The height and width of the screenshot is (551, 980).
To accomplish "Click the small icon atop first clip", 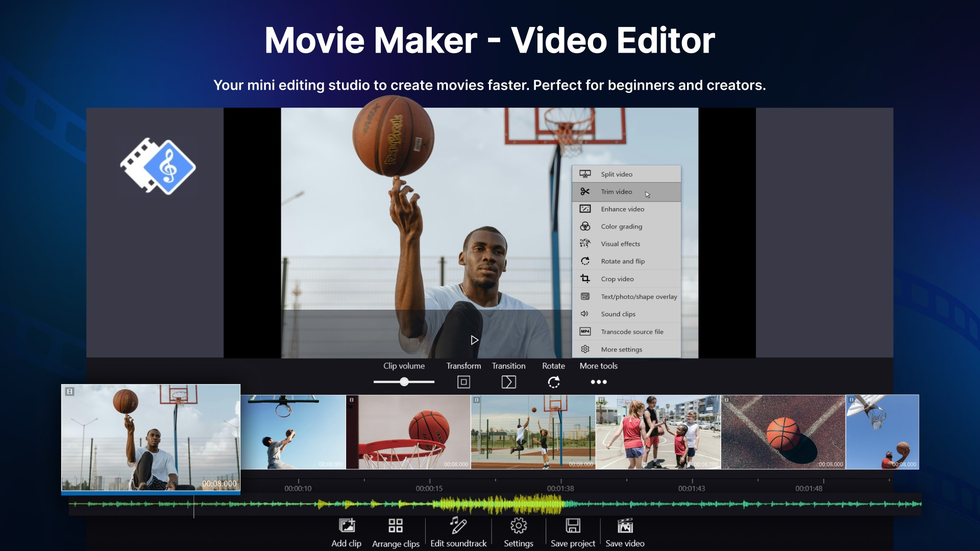I will pos(70,391).
